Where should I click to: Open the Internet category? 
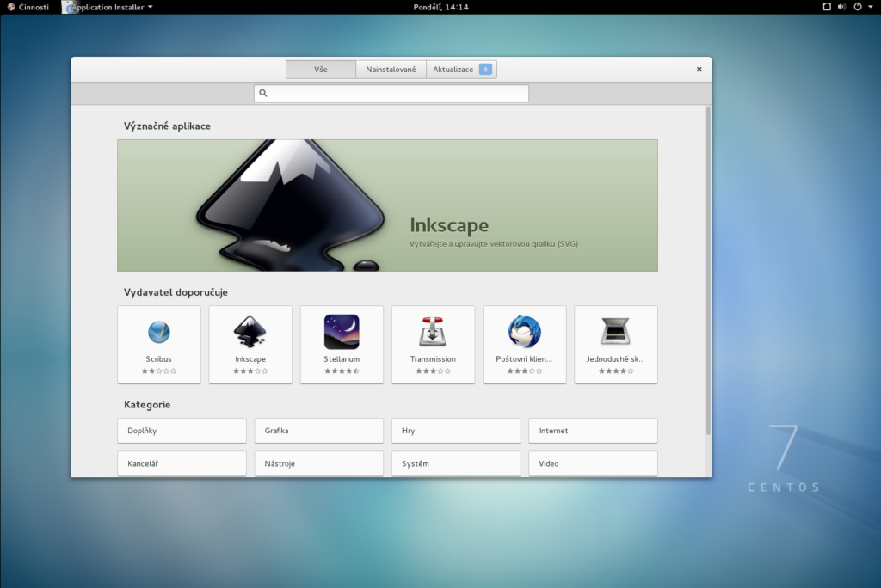tap(593, 431)
